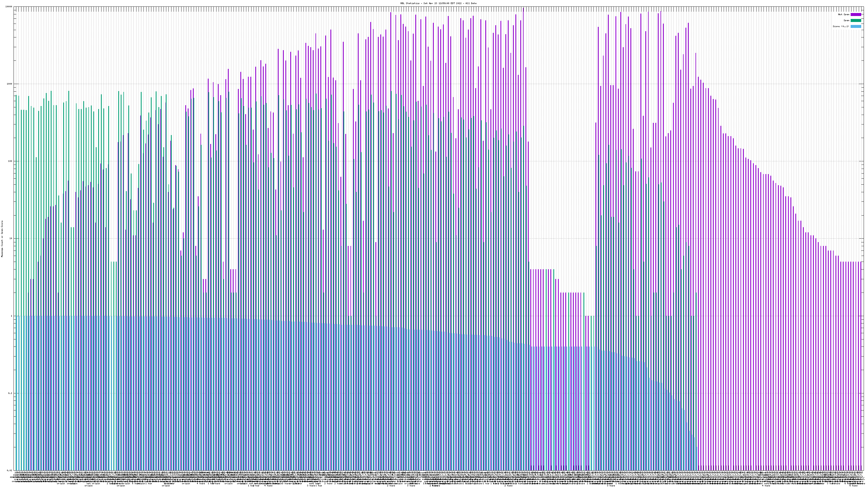Screen dimensions: 868x488
Task: Click the 10000 y-axis tick label
Action: coord(9,7)
